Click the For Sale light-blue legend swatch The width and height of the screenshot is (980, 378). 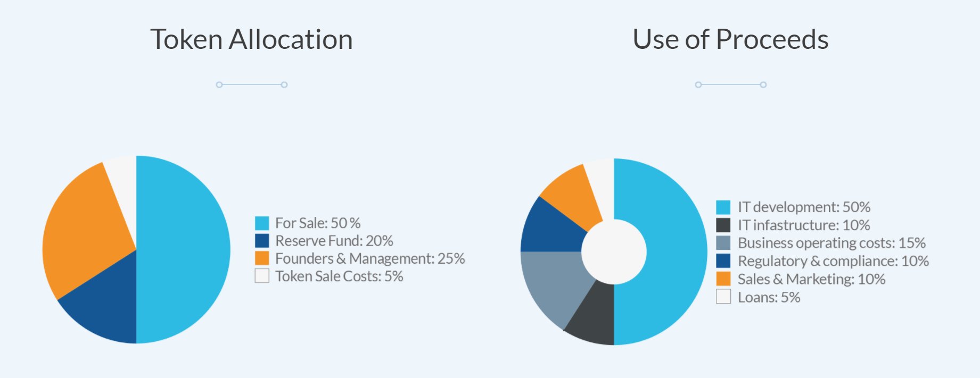point(262,223)
